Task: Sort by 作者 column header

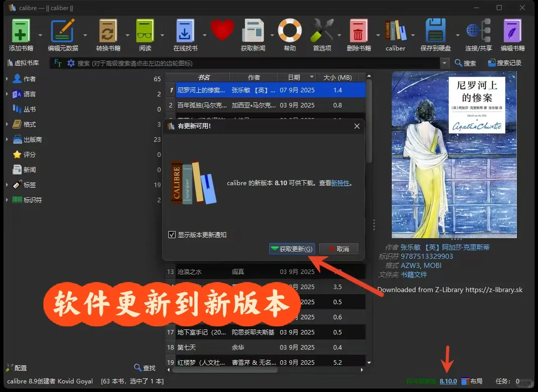Action: [254, 77]
